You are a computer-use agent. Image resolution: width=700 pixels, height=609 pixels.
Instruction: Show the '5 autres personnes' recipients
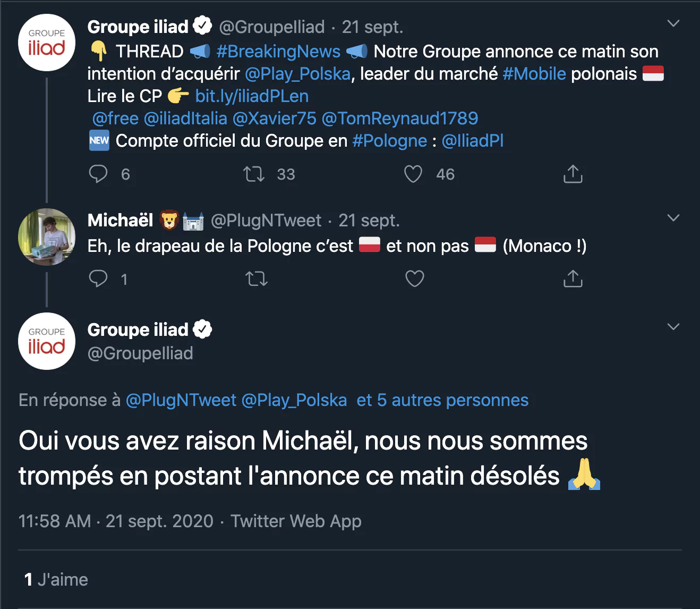(442, 400)
